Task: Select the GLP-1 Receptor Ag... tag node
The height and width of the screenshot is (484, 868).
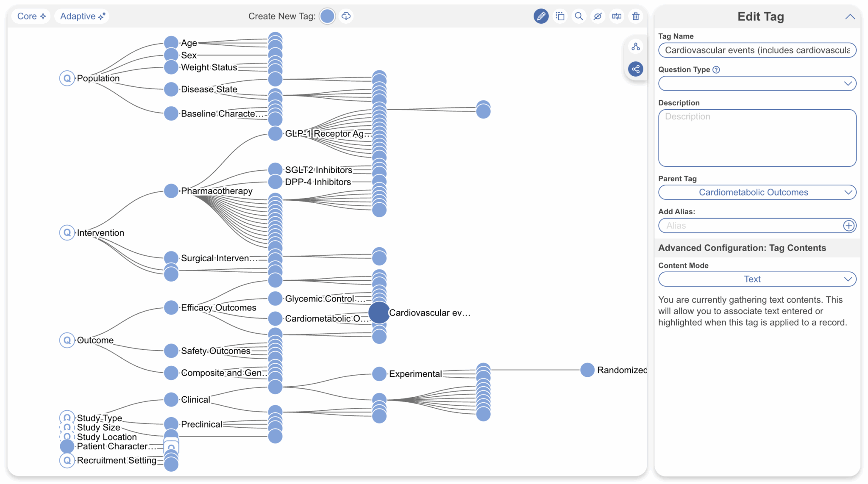Action: [x=275, y=134]
